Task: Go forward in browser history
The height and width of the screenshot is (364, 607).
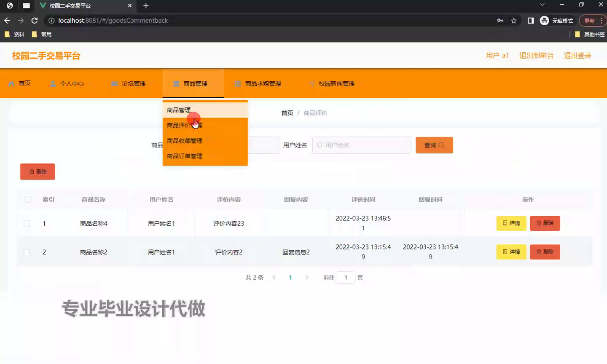Action: click(x=21, y=20)
